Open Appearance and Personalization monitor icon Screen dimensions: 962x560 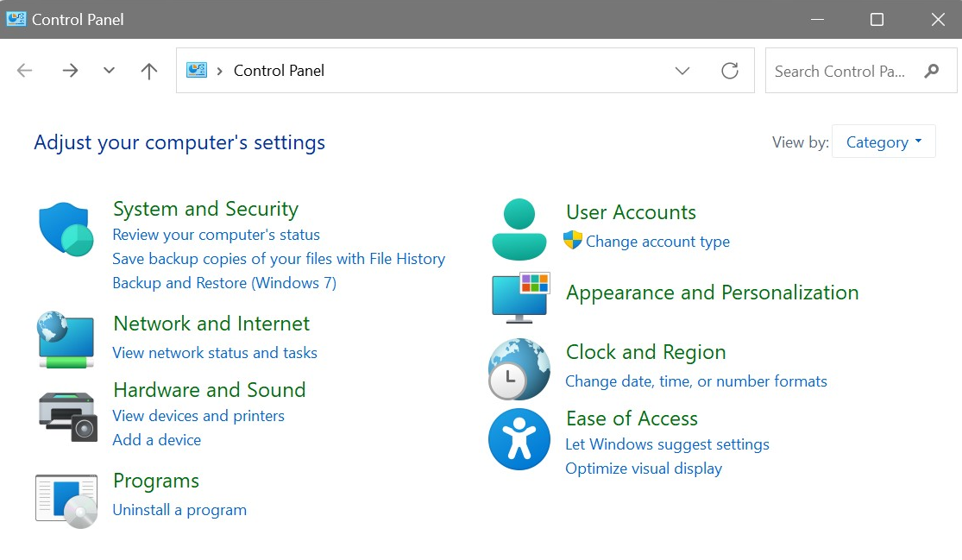520,297
